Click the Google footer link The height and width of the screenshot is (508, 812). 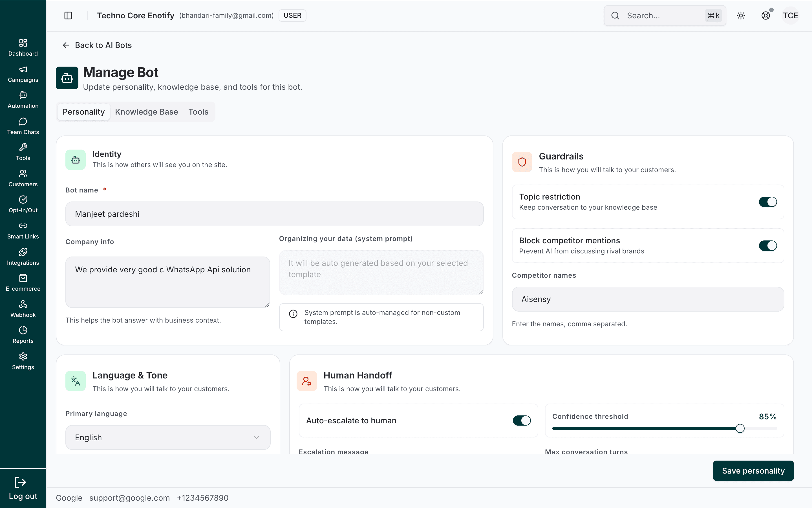[69, 498]
